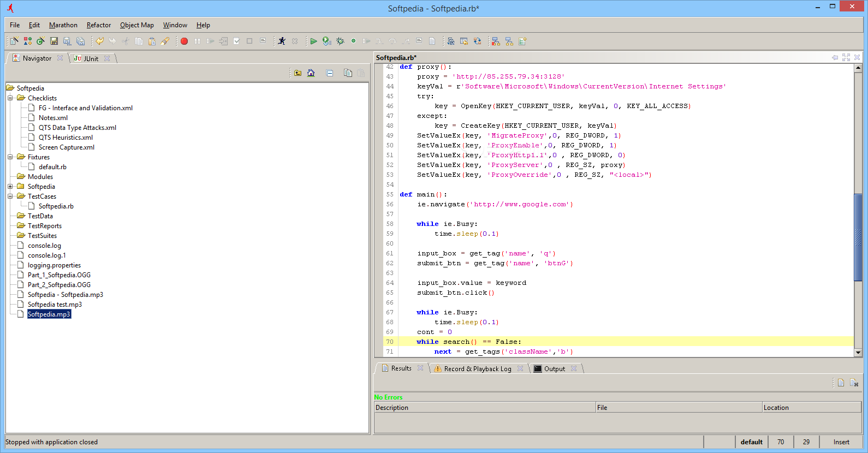This screenshot has height=453, width=868.
Task: Select the Results tab
Action: point(401,368)
